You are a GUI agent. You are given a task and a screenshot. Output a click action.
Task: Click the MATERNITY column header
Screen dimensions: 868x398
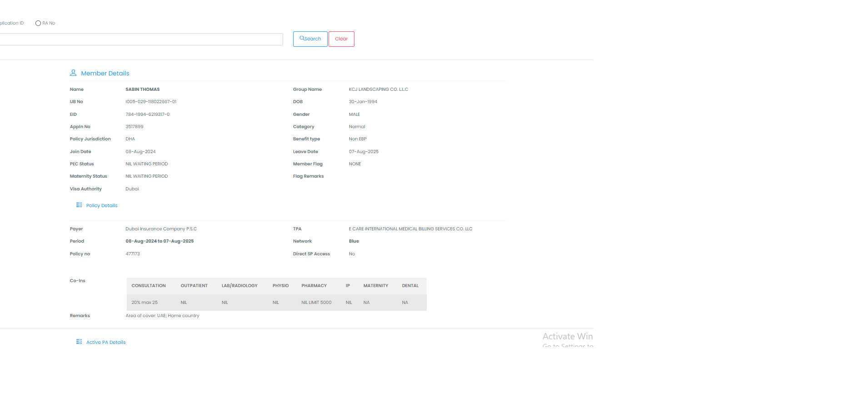click(376, 286)
